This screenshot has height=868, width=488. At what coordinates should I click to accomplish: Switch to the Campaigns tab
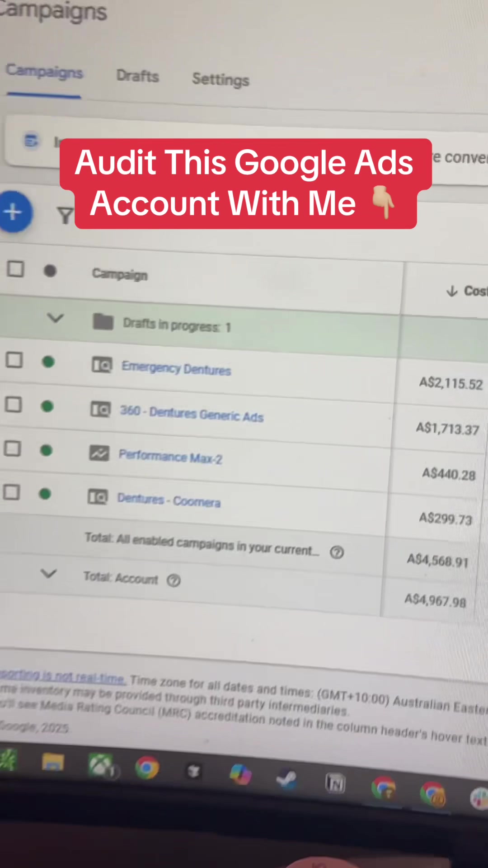(x=44, y=72)
